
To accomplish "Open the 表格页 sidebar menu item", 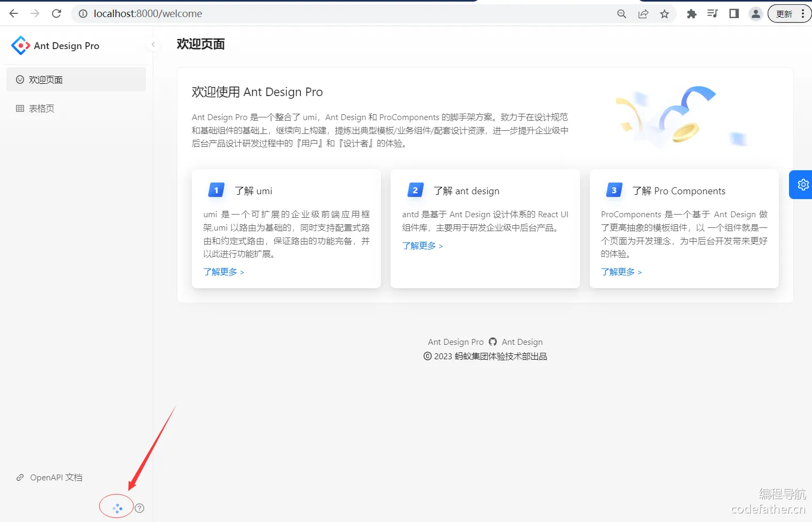I will [76, 108].
